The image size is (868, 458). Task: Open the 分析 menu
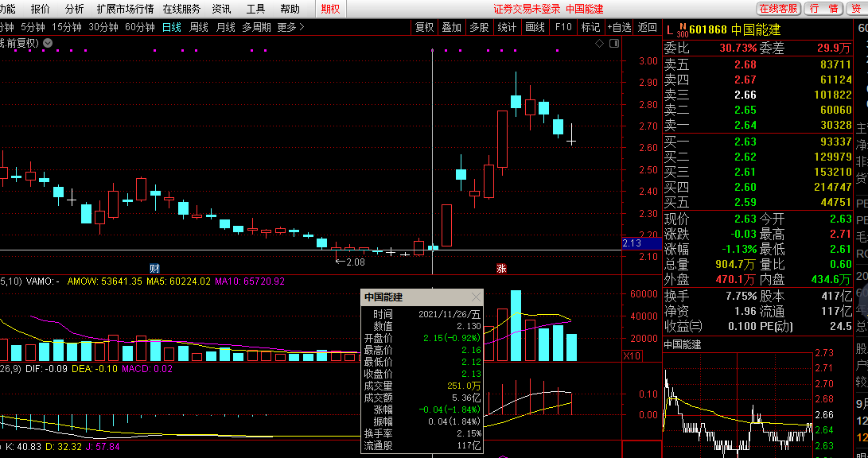(74, 9)
